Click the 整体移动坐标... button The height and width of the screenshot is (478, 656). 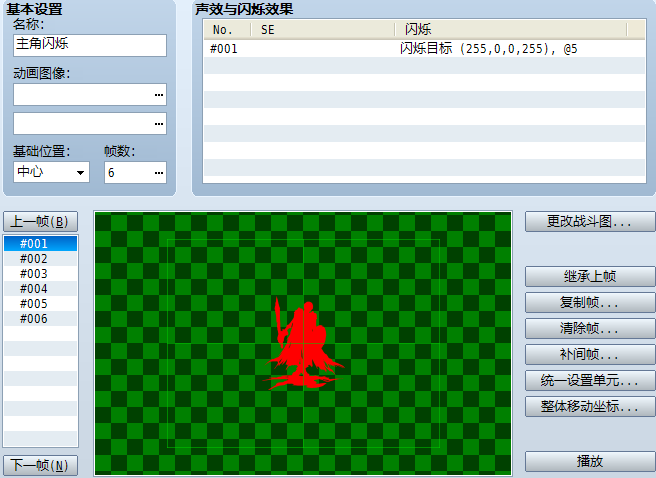tap(590, 406)
